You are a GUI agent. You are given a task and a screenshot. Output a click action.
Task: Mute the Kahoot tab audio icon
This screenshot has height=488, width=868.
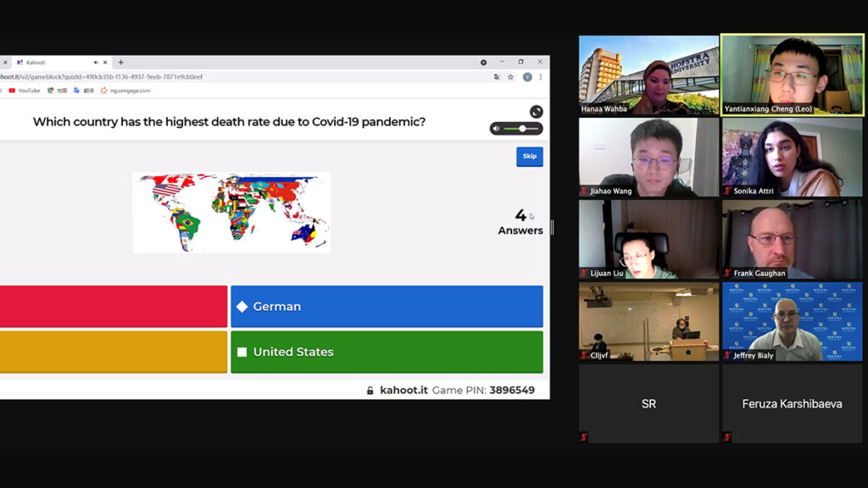95,62
